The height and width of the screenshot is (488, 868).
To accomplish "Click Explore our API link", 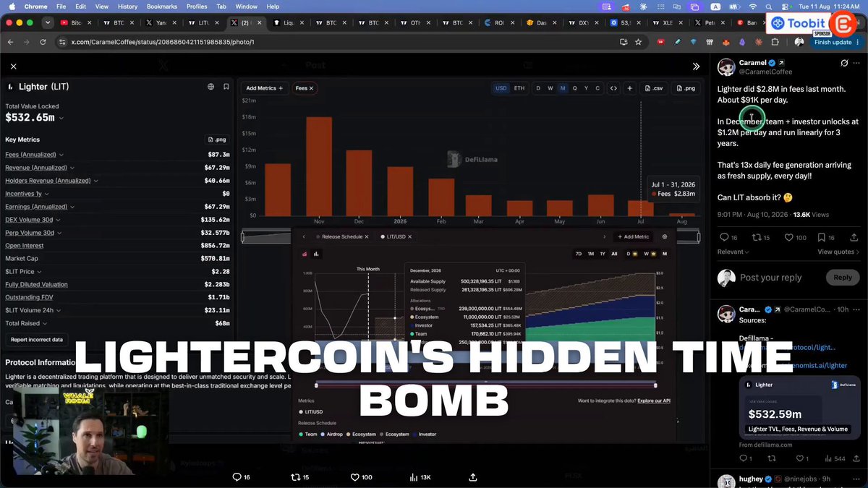I will pos(654,400).
